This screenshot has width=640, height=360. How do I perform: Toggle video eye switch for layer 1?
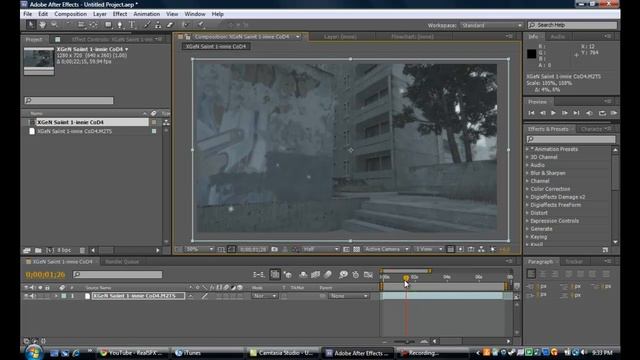coord(26,296)
